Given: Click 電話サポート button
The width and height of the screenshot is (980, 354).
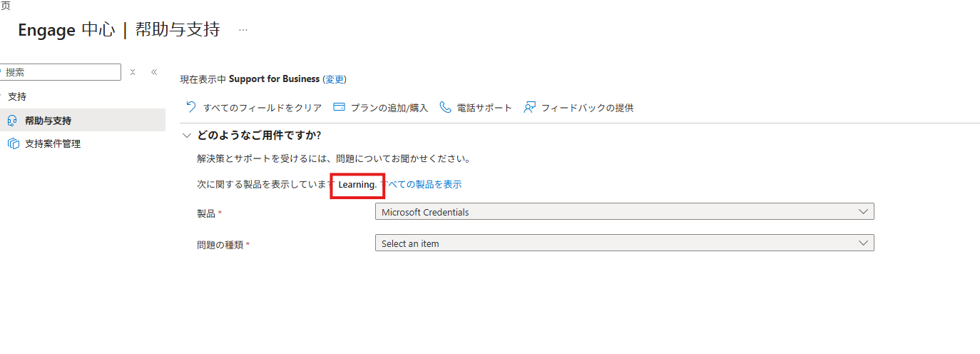Looking at the screenshot, I should [x=476, y=107].
